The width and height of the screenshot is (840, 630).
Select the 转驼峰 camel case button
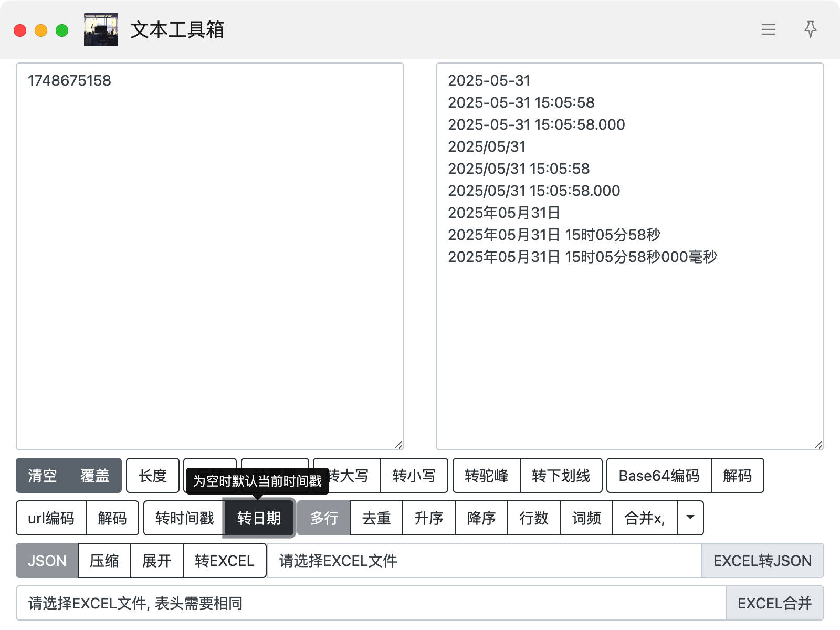point(486,476)
